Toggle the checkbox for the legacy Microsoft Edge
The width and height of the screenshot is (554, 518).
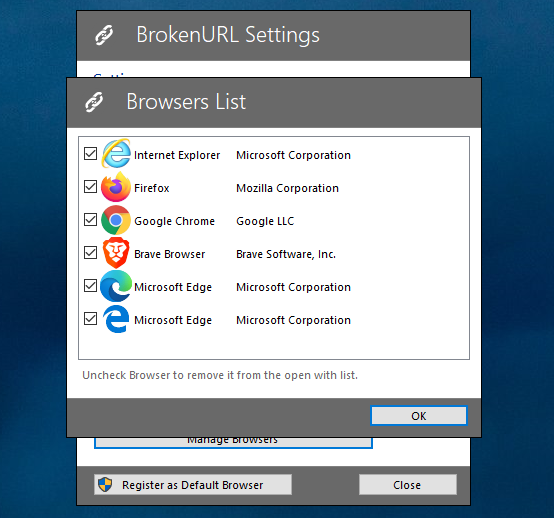[90, 319]
